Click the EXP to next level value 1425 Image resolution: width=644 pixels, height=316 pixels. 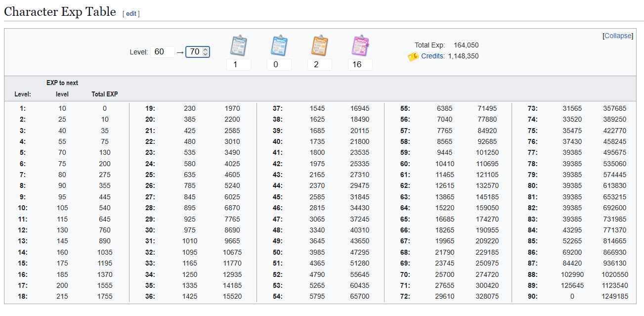tap(190, 297)
